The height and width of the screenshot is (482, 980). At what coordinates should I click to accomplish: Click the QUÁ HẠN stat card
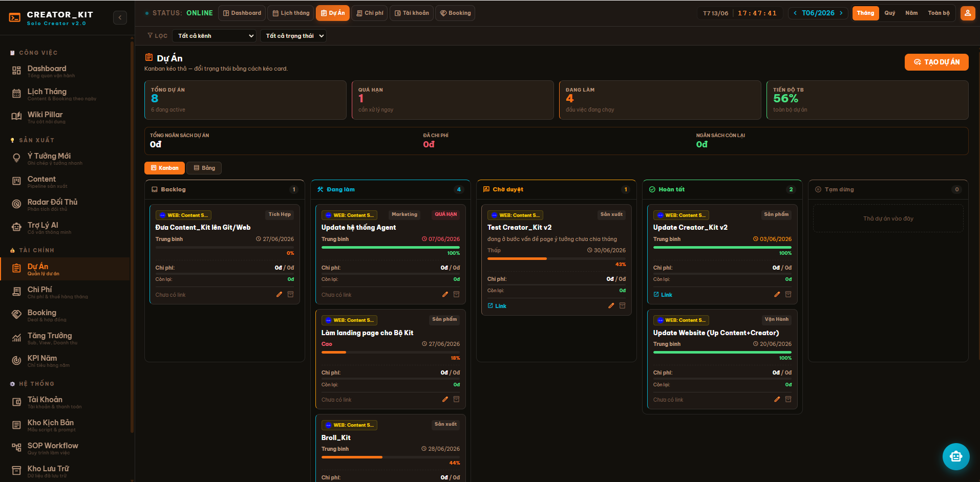pos(453,100)
